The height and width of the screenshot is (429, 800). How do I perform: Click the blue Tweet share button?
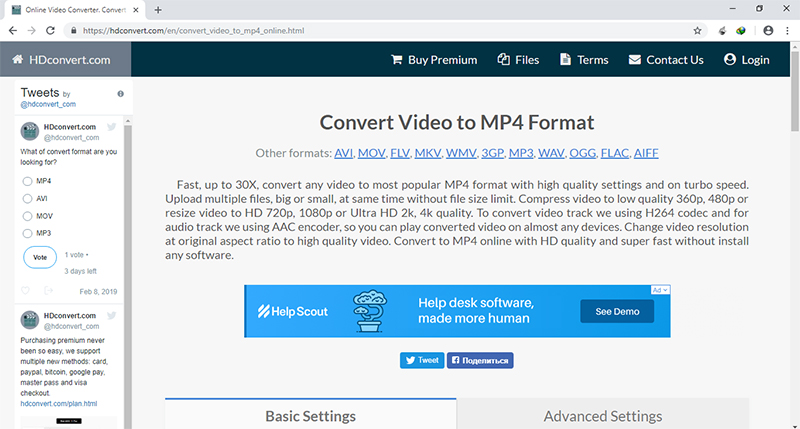click(x=422, y=360)
